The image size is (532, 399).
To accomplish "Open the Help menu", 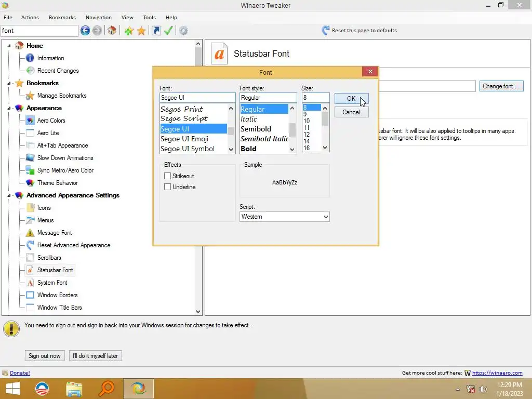I will (171, 17).
